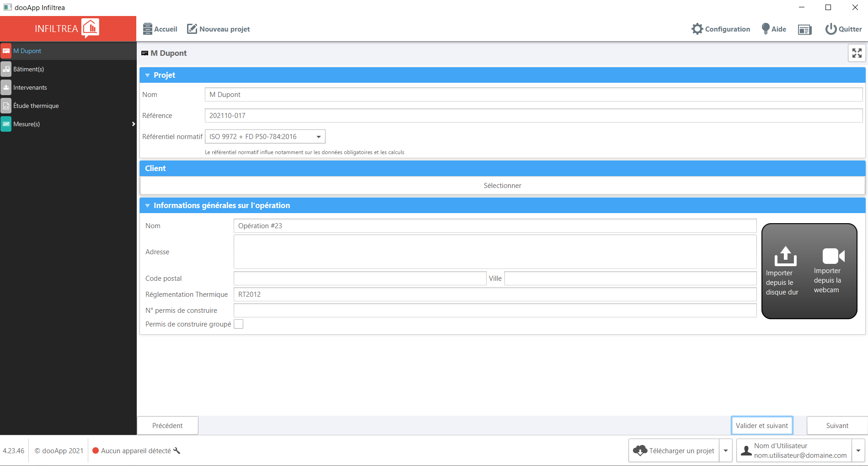This screenshot has width=868, height=466.
Task: Go to Accueil
Action: point(160,29)
